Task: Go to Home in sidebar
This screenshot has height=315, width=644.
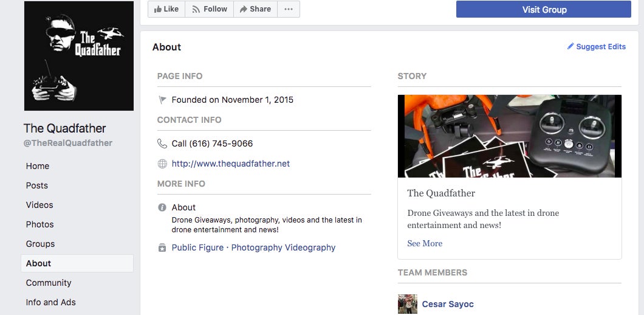Action: click(38, 166)
